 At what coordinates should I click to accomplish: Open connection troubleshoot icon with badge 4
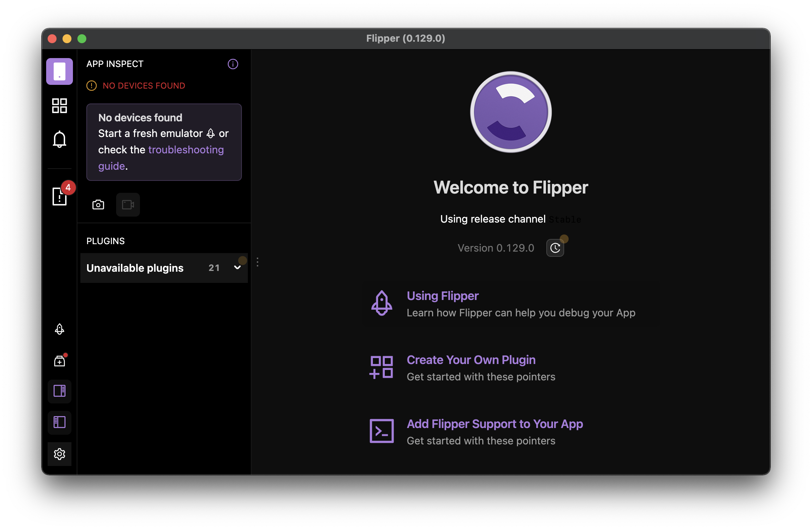click(60, 196)
